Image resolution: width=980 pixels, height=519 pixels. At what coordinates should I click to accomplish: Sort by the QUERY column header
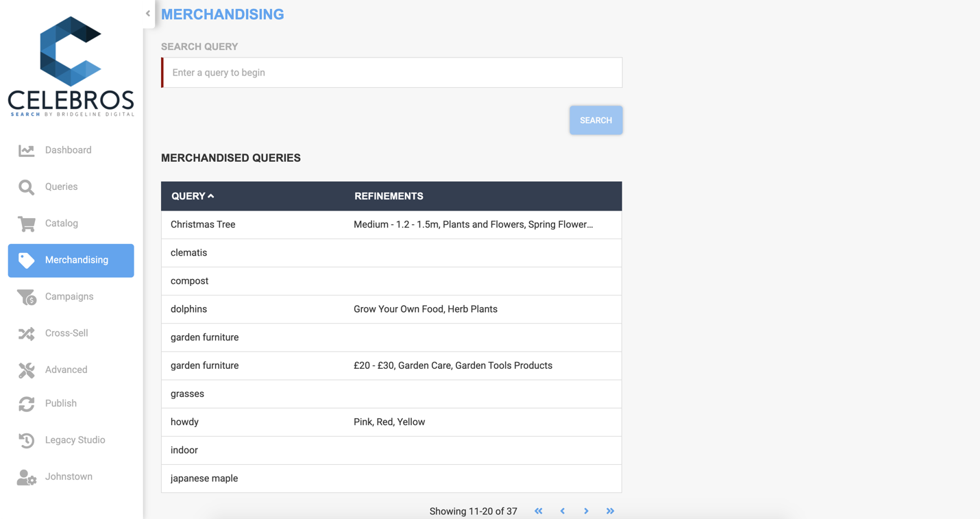pyautogui.click(x=193, y=196)
